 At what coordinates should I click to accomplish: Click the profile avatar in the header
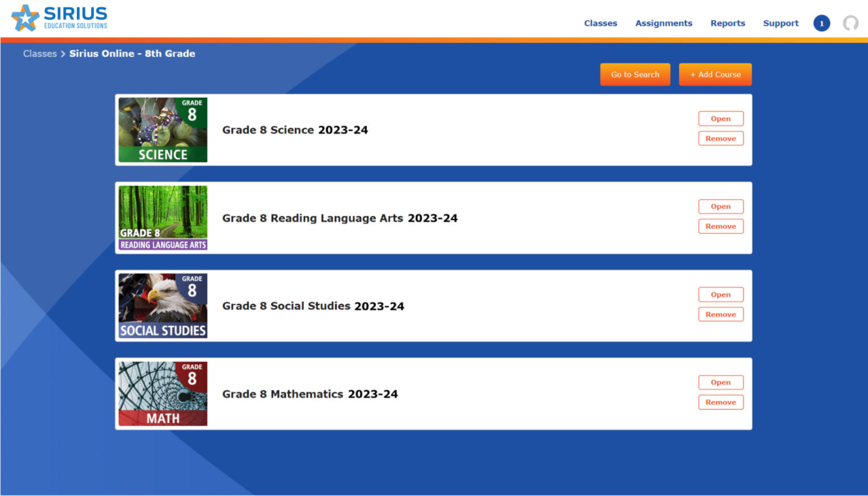(850, 23)
